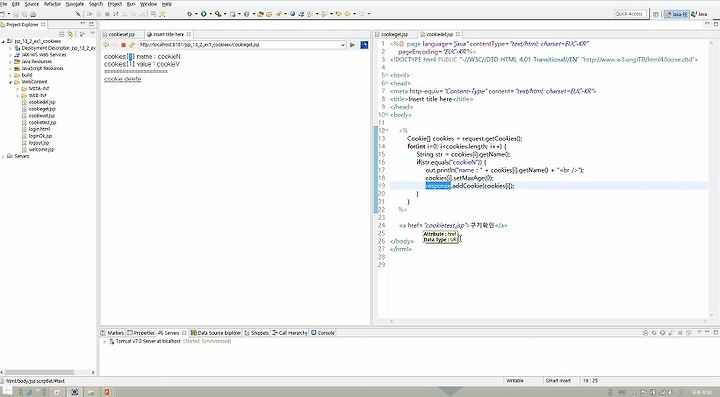Open the URL history dropdown arrow

[x=343, y=45]
